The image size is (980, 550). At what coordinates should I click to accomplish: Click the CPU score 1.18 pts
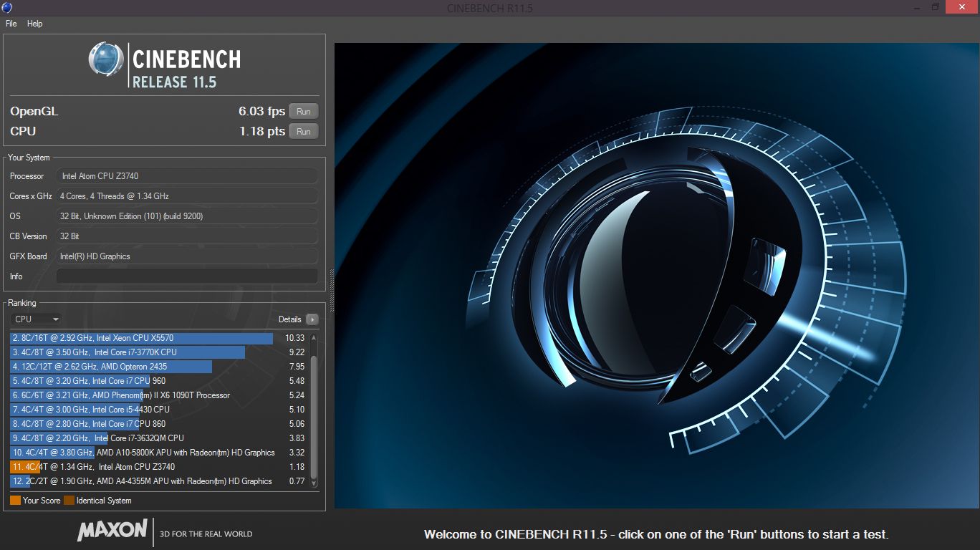[262, 131]
